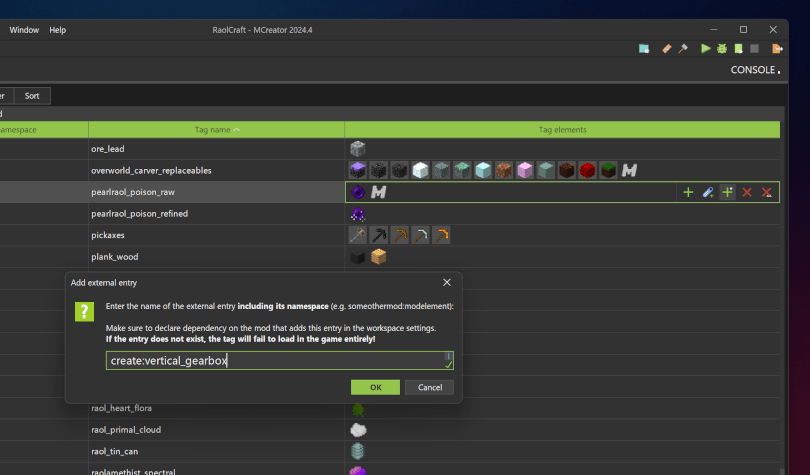Select the cloud element in raol_primal_cloud row

tap(357, 430)
